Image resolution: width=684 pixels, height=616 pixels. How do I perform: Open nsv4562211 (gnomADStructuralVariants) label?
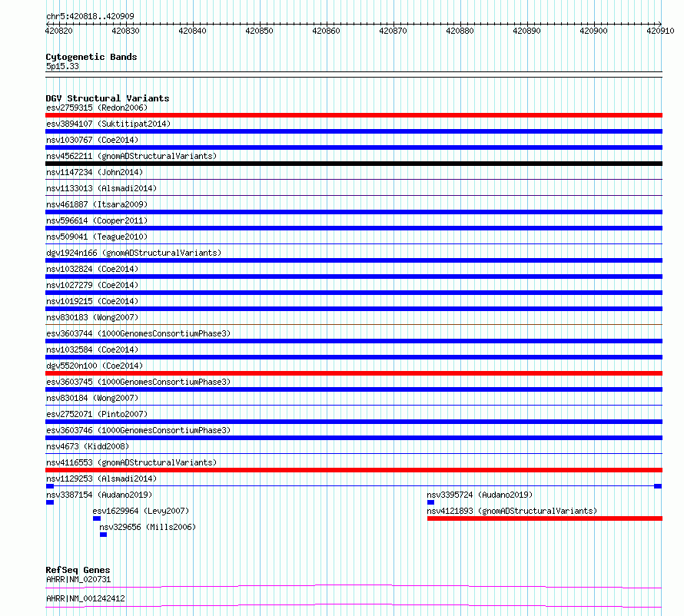coord(131,156)
